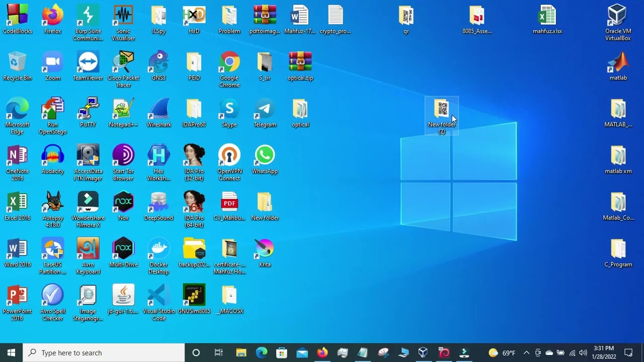The image size is (644, 362).
Task: Click the Windows Start button
Action: pyautogui.click(x=11, y=352)
